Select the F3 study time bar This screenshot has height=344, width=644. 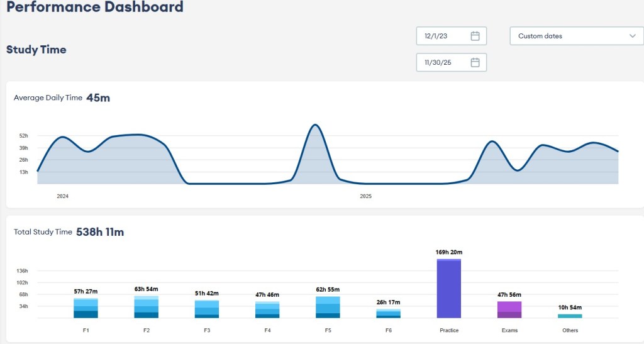[x=207, y=309]
